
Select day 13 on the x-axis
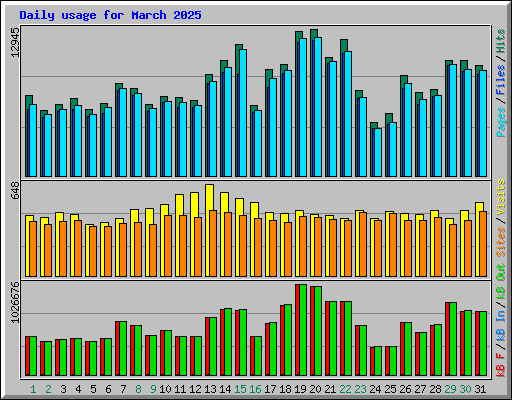(210, 389)
